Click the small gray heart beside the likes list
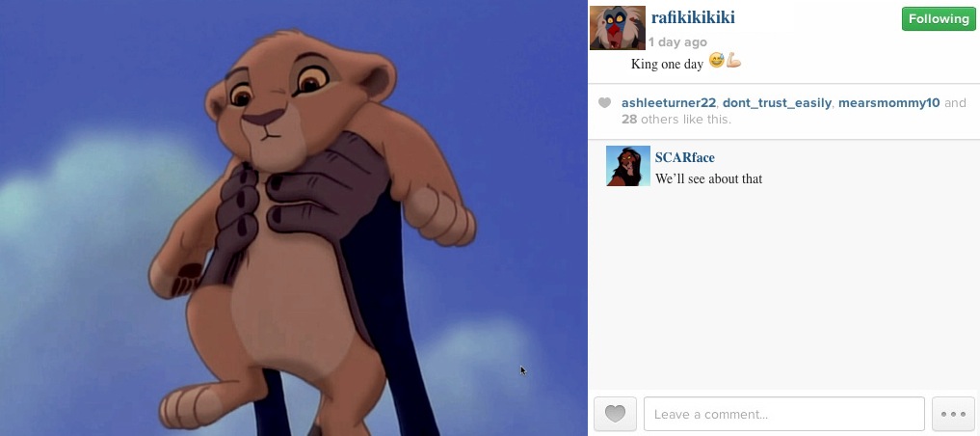 [x=604, y=102]
